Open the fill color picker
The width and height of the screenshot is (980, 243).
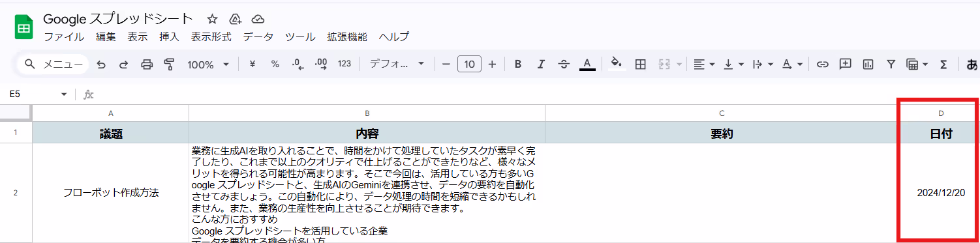[x=616, y=64]
